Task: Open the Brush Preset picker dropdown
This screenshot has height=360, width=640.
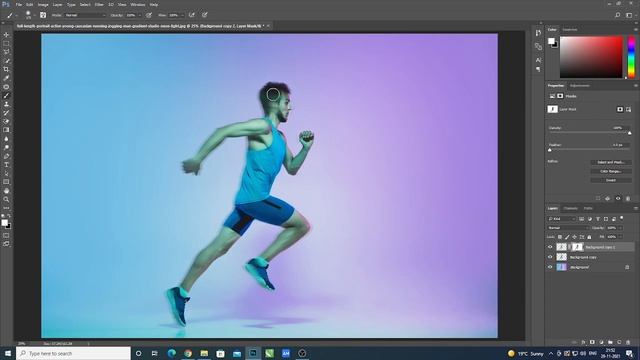Action: (x=34, y=15)
